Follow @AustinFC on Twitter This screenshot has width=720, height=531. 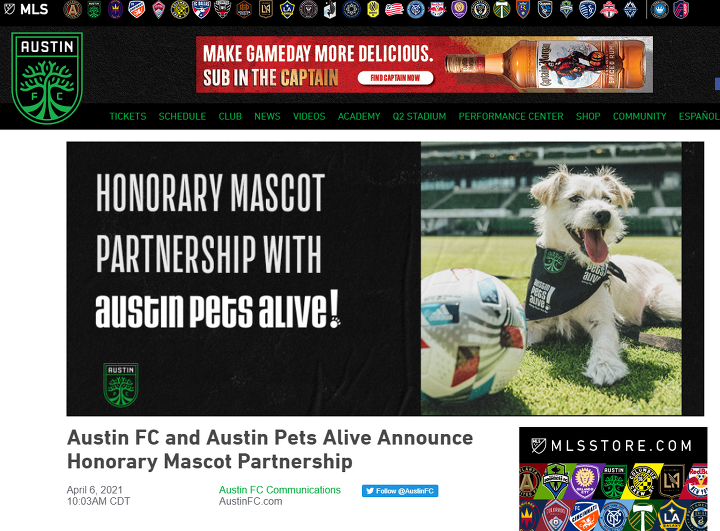400,491
